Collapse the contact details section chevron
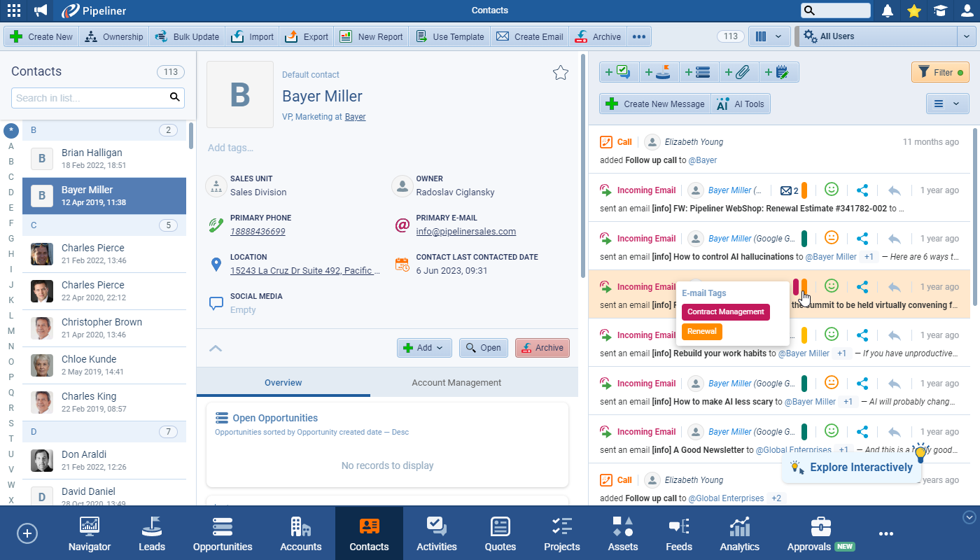The width and height of the screenshot is (980, 560). [x=216, y=348]
